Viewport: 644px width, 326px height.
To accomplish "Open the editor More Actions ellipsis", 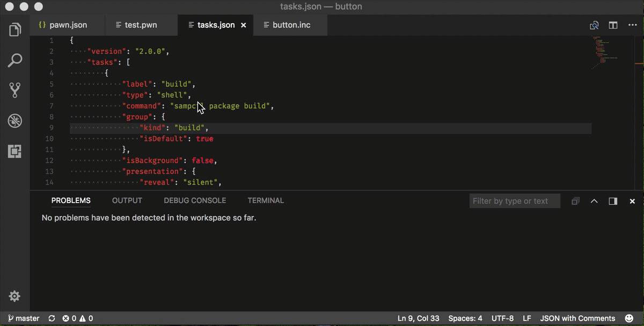I will [632, 25].
